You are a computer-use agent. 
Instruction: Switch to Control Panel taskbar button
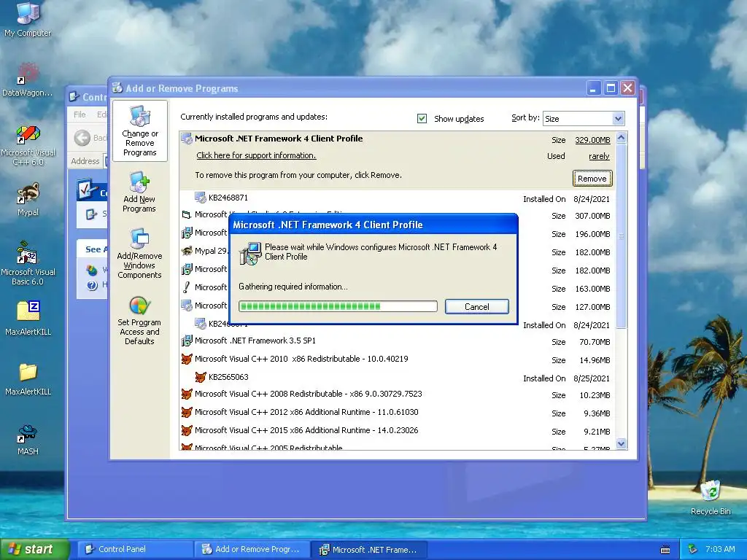pyautogui.click(x=135, y=549)
